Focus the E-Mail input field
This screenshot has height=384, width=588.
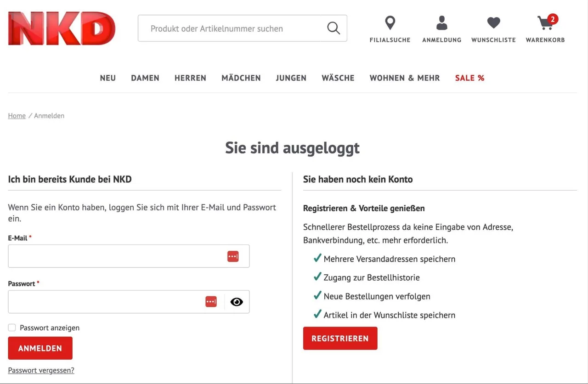(x=129, y=256)
